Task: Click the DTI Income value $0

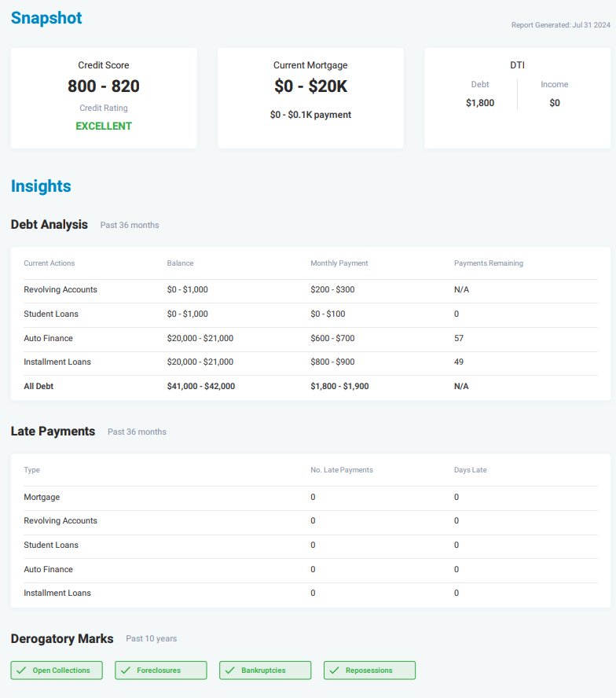Action: pyautogui.click(x=555, y=103)
